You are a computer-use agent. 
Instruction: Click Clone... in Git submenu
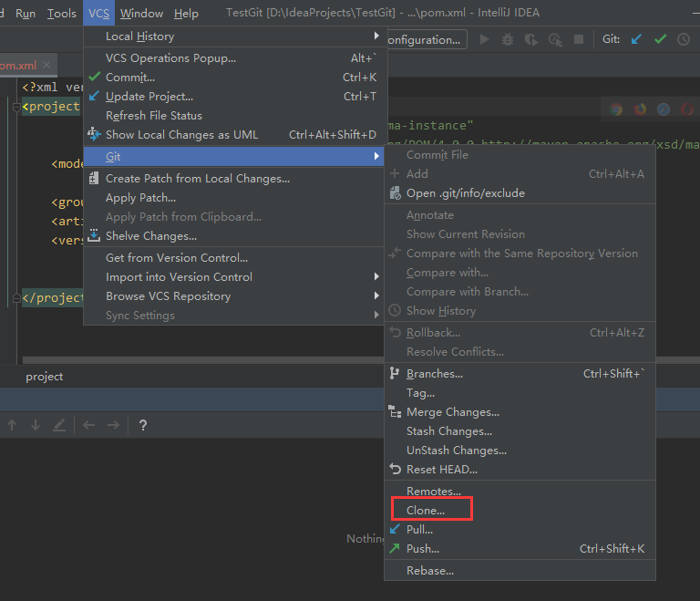point(520,511)
